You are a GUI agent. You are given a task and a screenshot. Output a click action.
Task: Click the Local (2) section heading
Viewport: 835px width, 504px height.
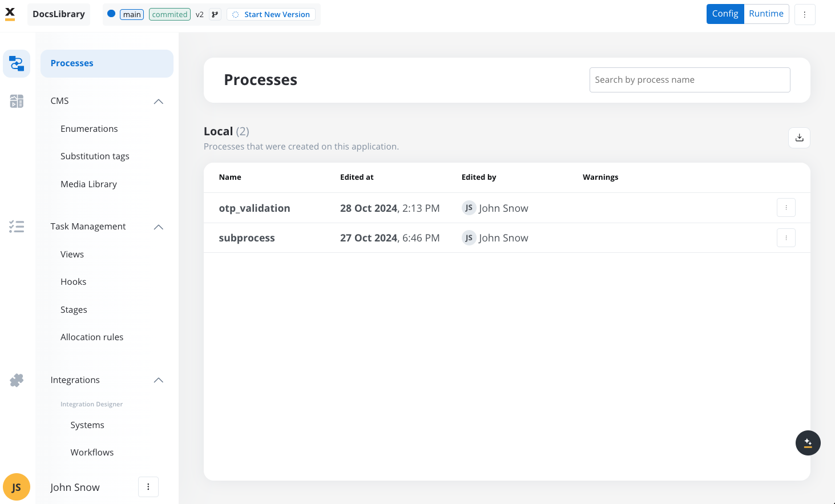coord(226,131)
